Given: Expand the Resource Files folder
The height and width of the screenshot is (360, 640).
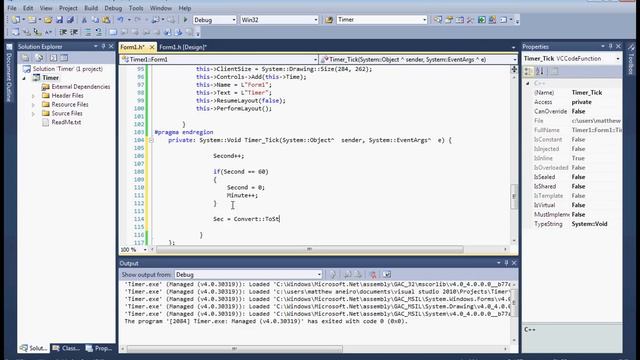Looking at the screenshot, I should point(33,104).
